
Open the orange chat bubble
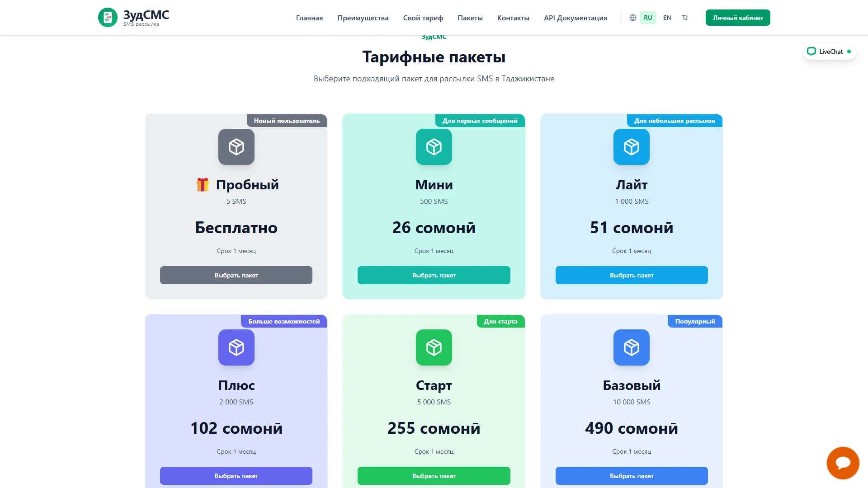843,463
